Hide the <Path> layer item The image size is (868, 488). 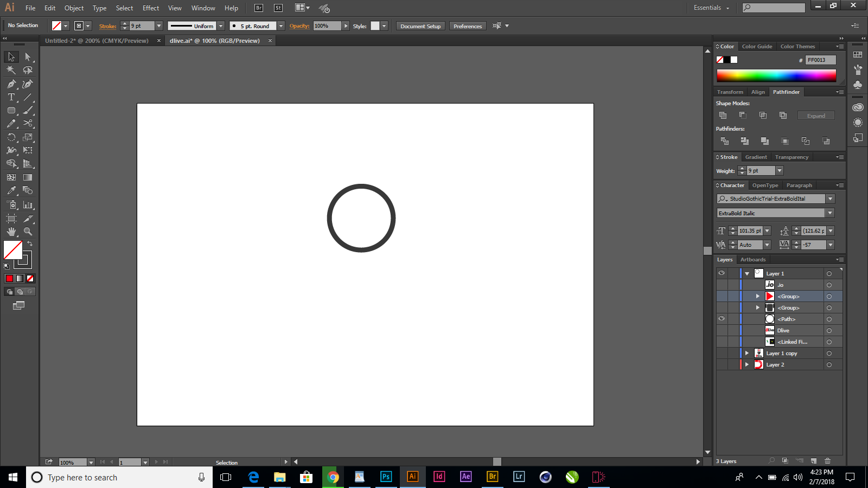tap(722, 319)
